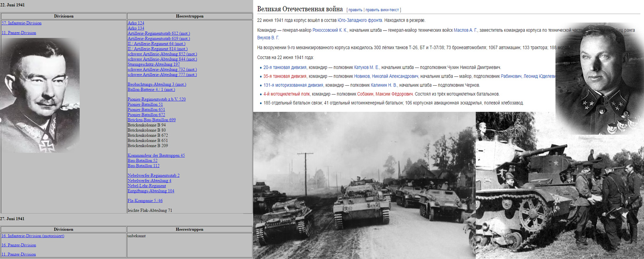Image resolution: width=644 pixels, height=259 pixels.
Task: Follow Sturmgeschütz-Abteilung 197 link
Action: (154, 64)
